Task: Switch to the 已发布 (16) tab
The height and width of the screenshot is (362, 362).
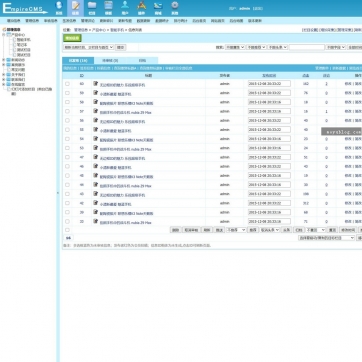Action: point(78,61)
